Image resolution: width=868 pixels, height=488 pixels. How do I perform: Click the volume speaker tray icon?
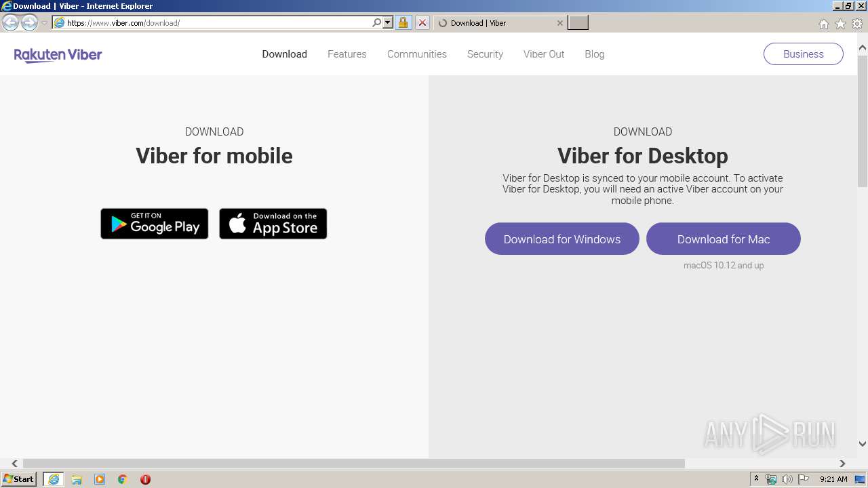[787, 479]
